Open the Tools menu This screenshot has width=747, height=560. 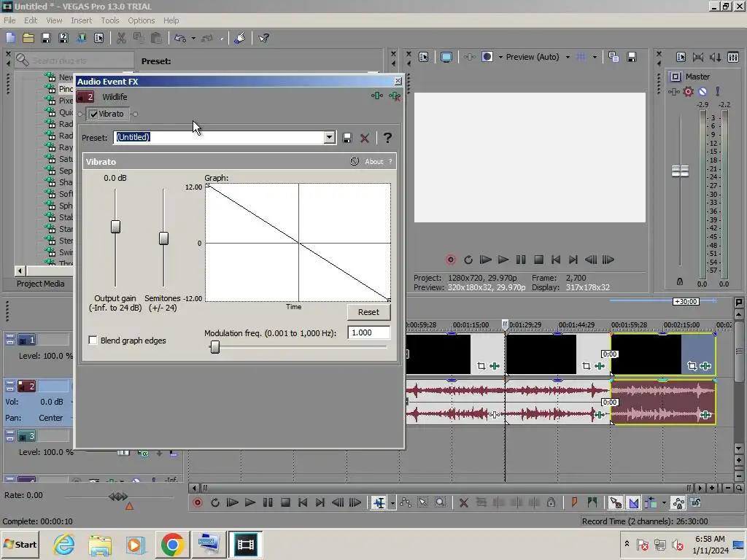pos(110,20)
